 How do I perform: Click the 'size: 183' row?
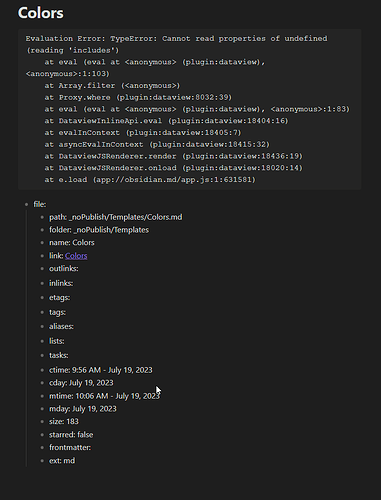tap(64, 421)
